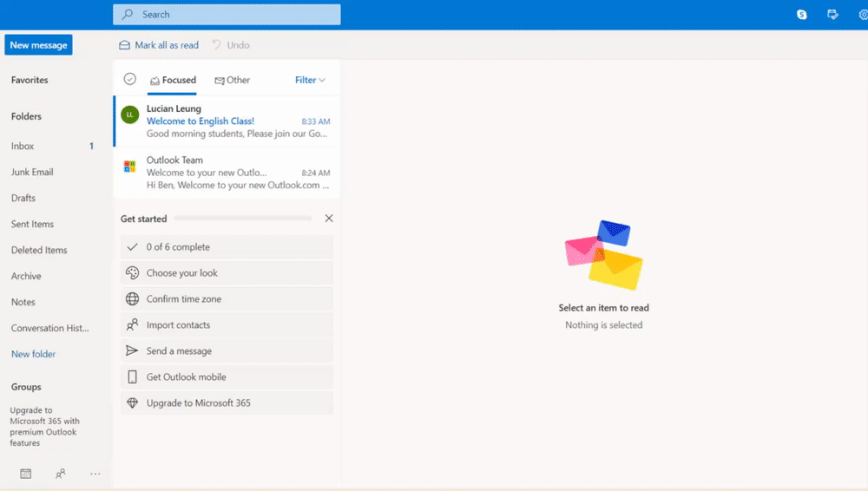
Task: Select Choose your look step
Action: [x=227, y=273]
